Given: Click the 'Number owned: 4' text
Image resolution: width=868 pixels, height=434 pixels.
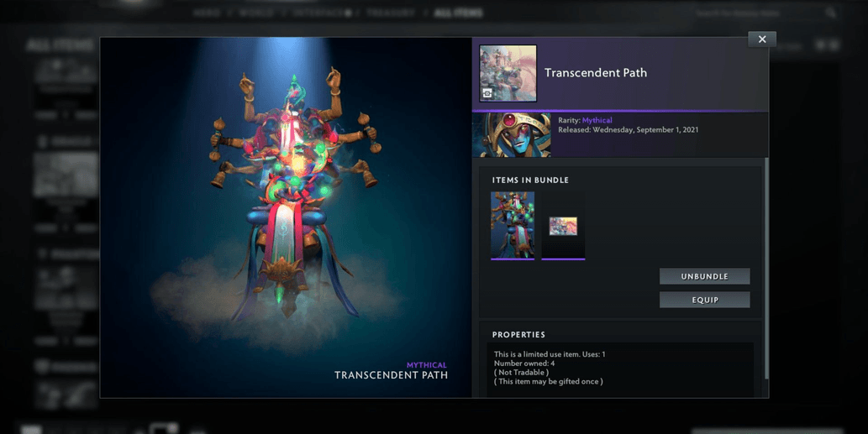Looking at the screenshot, I should [x=524, y=363].
